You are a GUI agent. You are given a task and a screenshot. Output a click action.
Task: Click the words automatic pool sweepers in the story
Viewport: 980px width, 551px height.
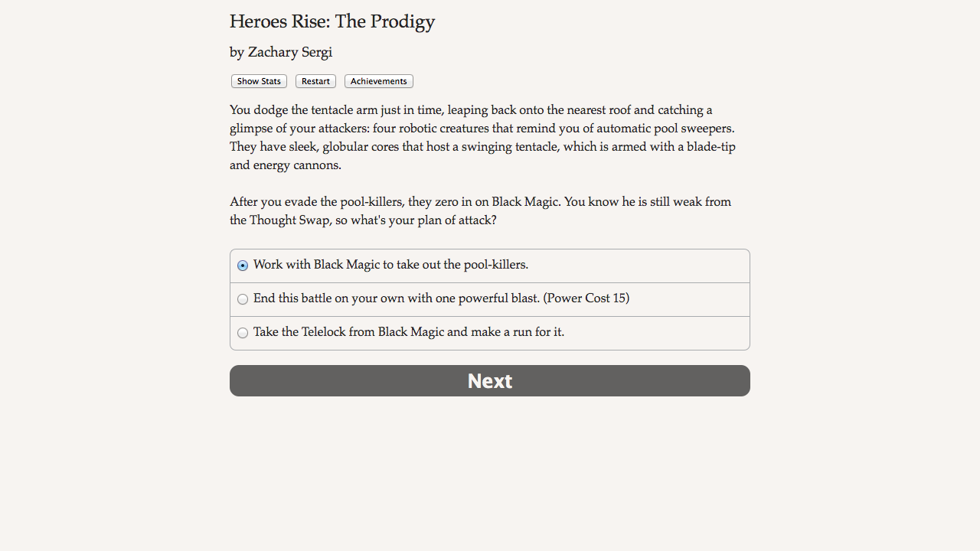662,129
